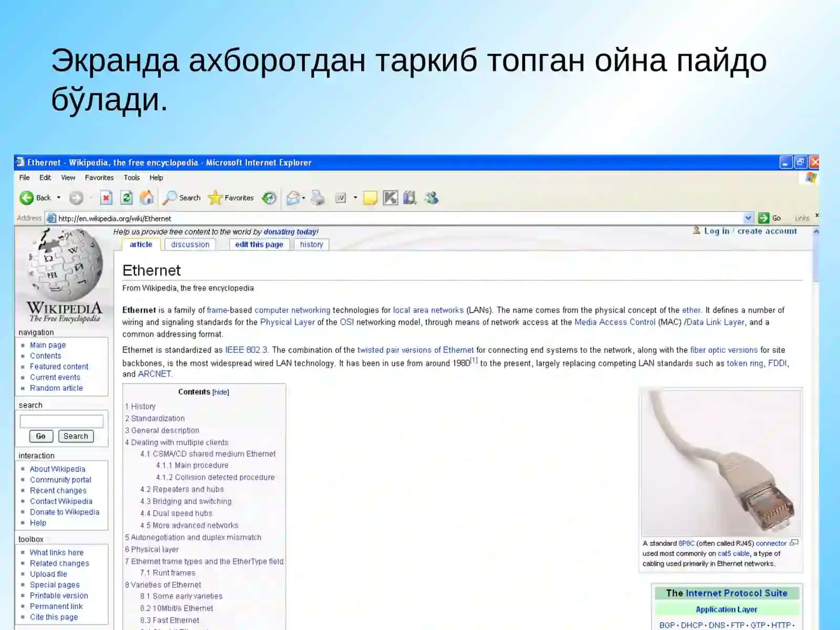
Task: Jump to 2 Standardization in contents
Action: click(155, 418)
